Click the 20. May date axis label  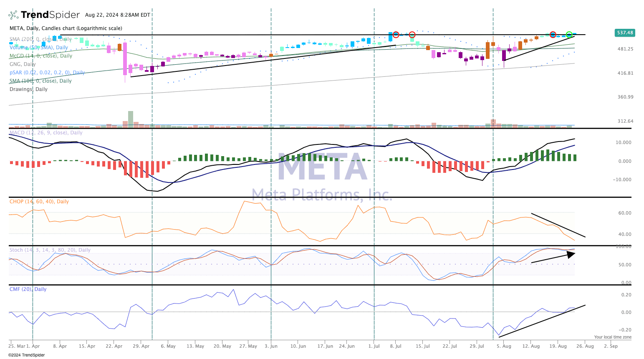click(222, 346)
